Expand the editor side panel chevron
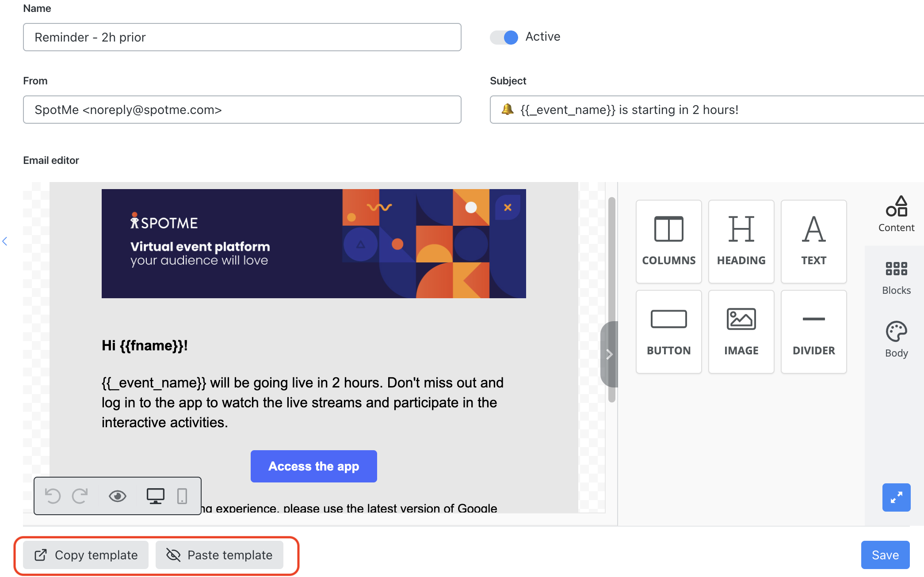924x577 pixels. click(610, 354)
